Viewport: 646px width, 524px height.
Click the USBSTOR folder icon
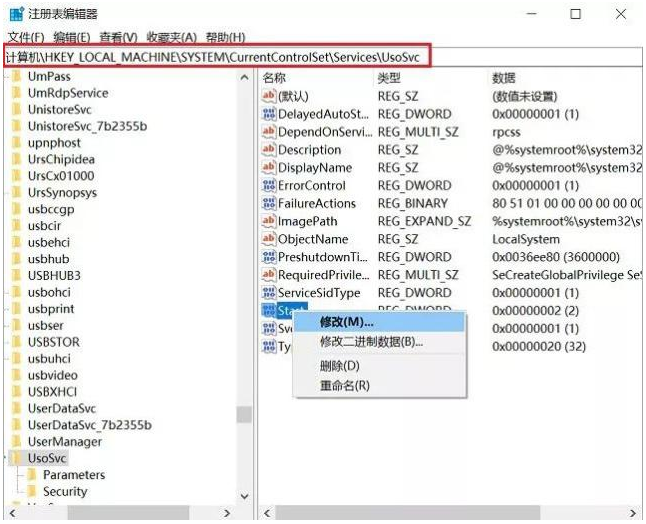[x=17, y=342]
